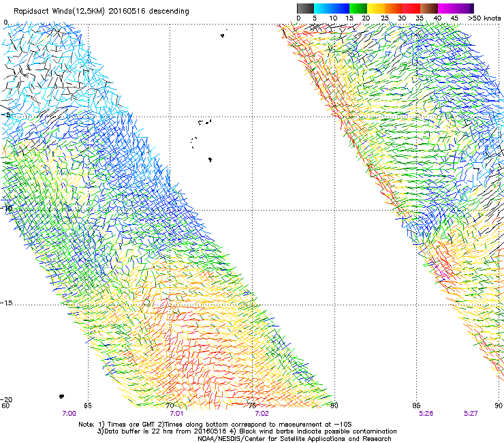Click the dashed atoll outline near 72E
Image resolution: width=504 pixels, height=443 pixels.
click(193, 142)
